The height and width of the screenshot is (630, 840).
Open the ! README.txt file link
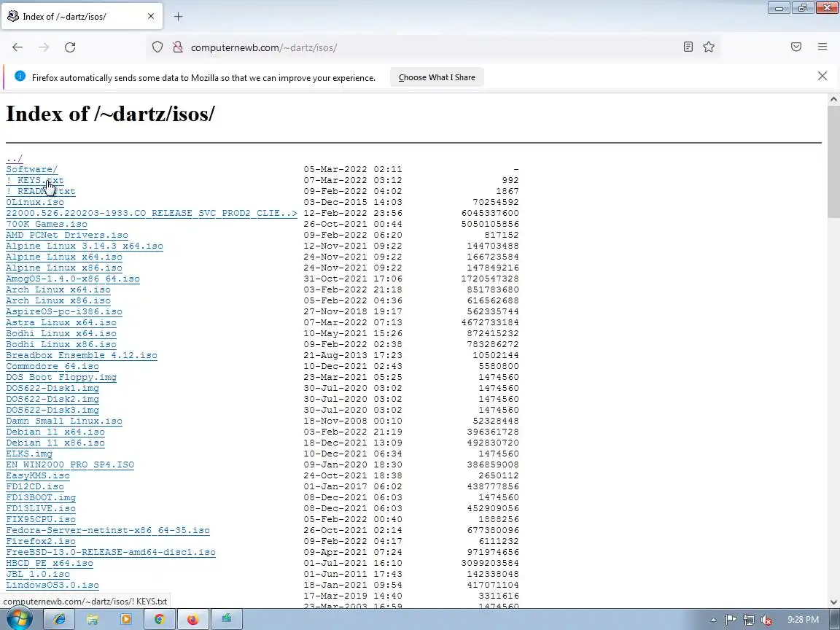pyautogui.click(x=41, y=191)
